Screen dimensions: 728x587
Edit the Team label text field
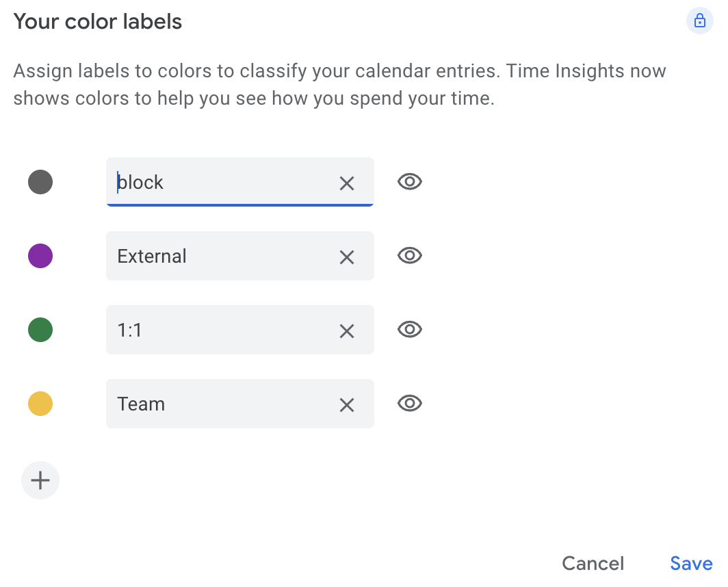(x=219, y=404)
